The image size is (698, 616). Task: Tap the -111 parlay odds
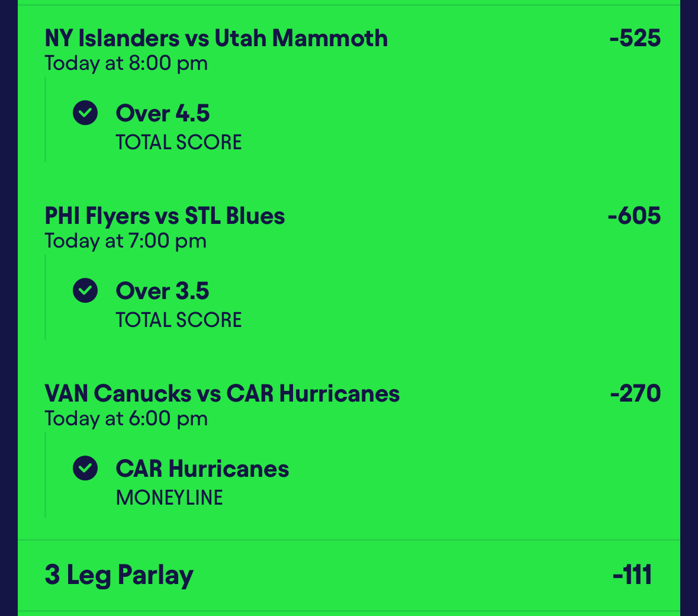(x=632, y=575)
